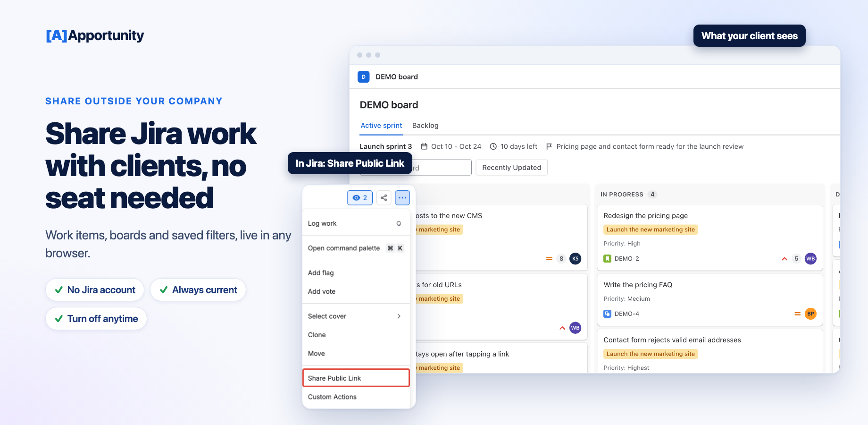
Task: Click the BP avatar on DEMO-4 card
Action: (810, 314)
